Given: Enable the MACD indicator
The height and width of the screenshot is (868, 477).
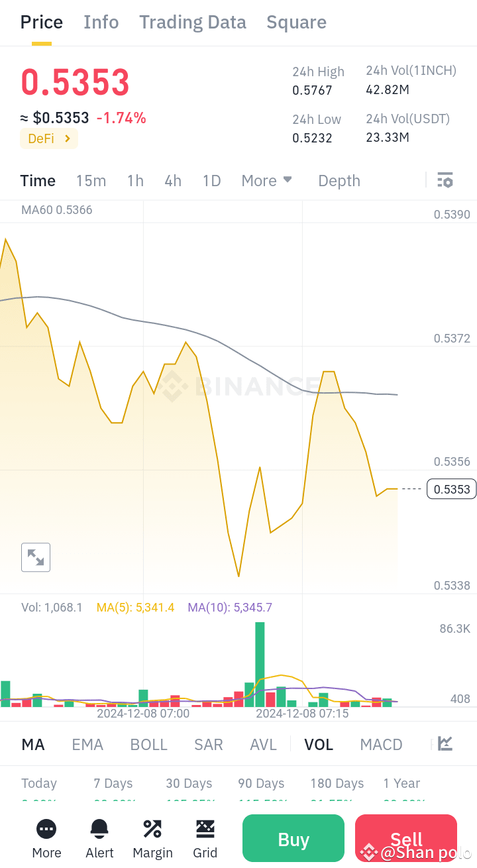Looking at the screenshot, I should pyautogui.click(x=381, y=744).
